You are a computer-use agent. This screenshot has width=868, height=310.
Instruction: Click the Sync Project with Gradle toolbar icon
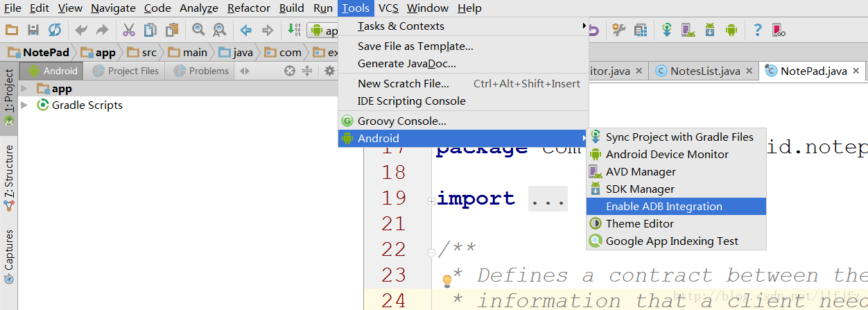tap(667, 30)
